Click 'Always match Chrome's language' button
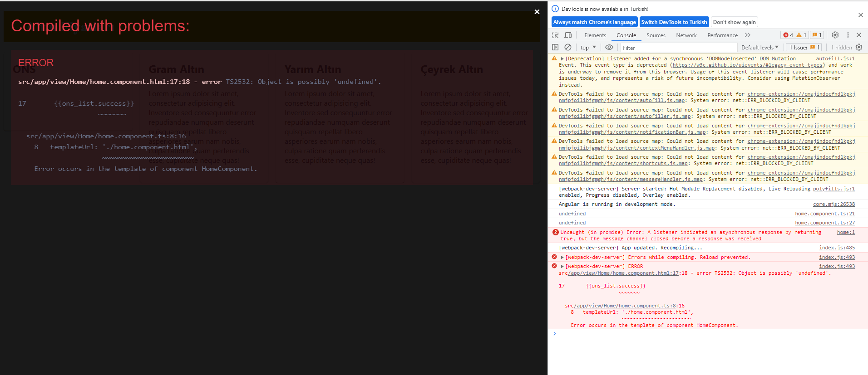 (595, 22)
